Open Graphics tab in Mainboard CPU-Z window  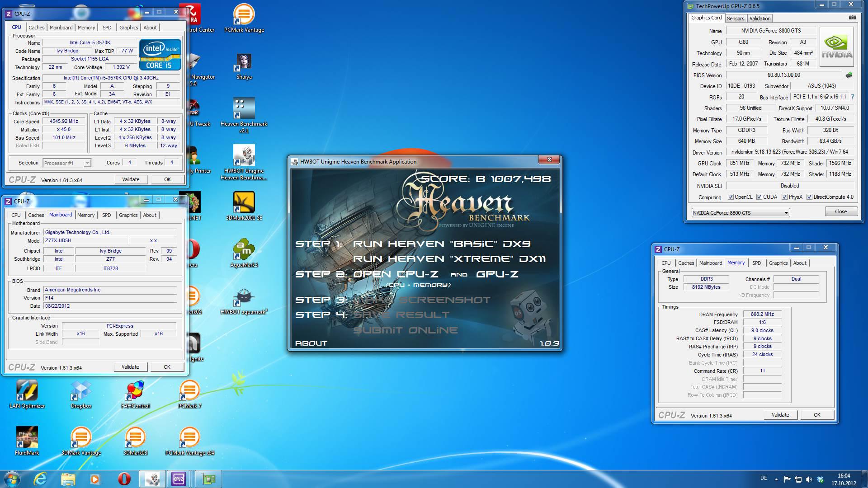[128, 215]
